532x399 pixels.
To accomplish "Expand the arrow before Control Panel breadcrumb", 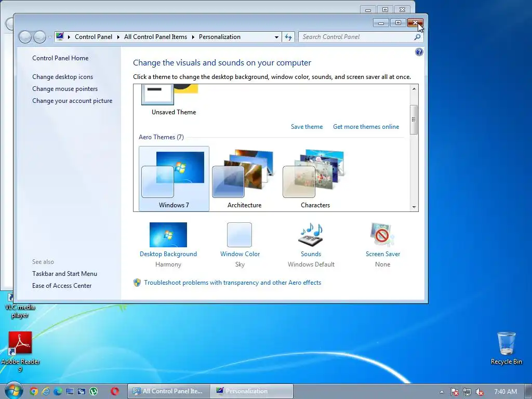I will click(69, 37).
